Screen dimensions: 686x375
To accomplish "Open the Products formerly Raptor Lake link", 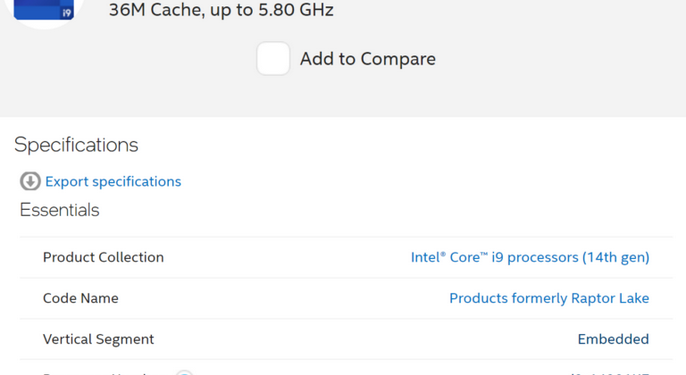I will (x=549, y=298).
